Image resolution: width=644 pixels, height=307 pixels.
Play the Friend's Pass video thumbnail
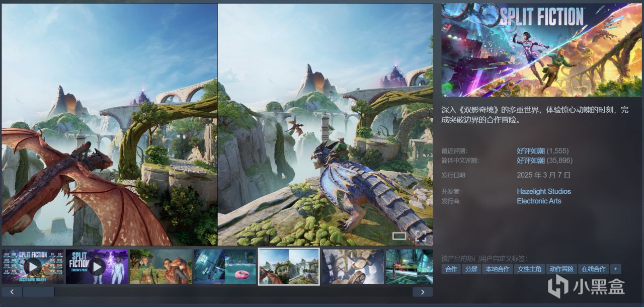97,267
